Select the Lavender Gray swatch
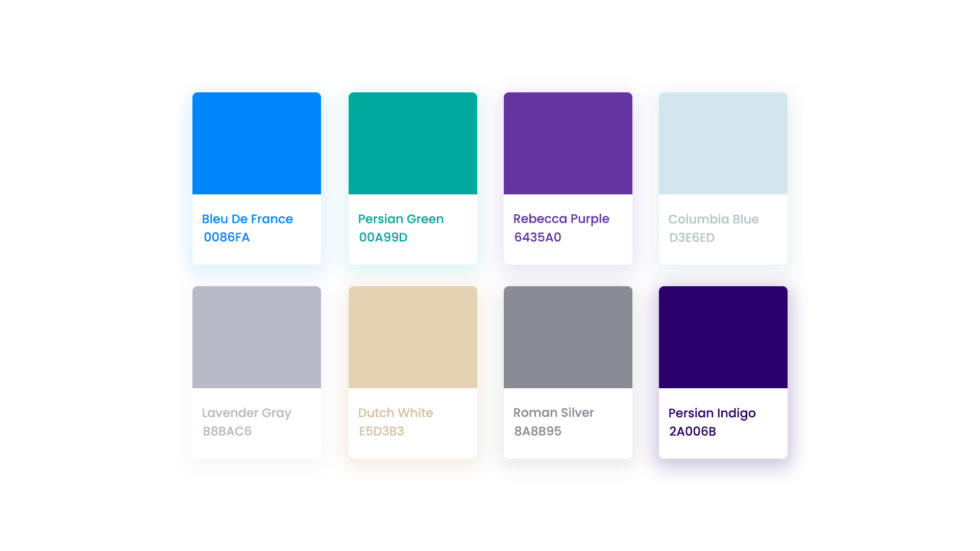The image size is (980, 551). point(257,337)
